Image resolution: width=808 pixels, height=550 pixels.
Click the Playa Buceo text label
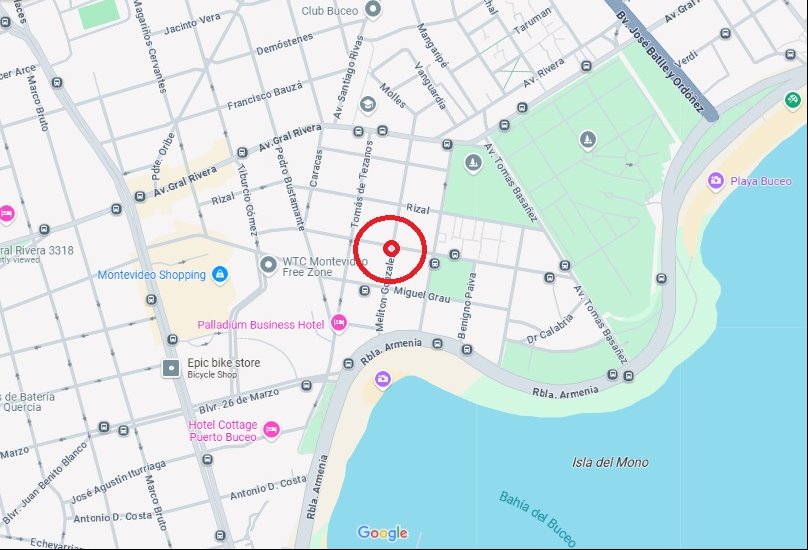(x=761, y=181)
